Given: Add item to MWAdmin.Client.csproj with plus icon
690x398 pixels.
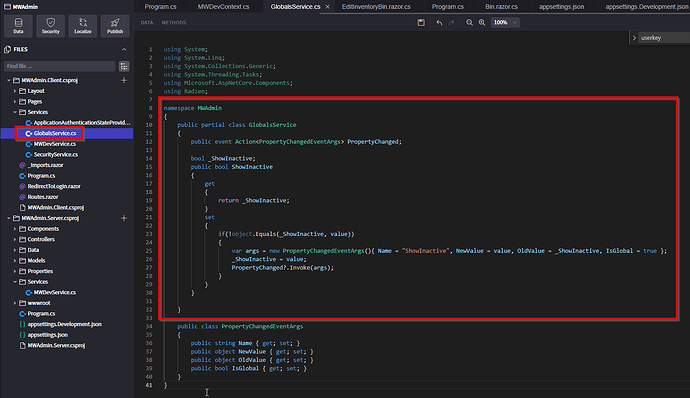Looking at the screenshot, I should coord(124,80).
